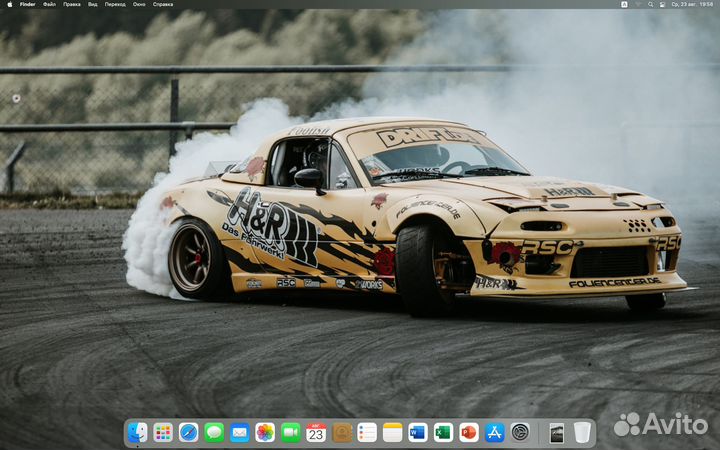Launch Microsoft Word from the Dock
720x450 pixels.
click(418, 433)
